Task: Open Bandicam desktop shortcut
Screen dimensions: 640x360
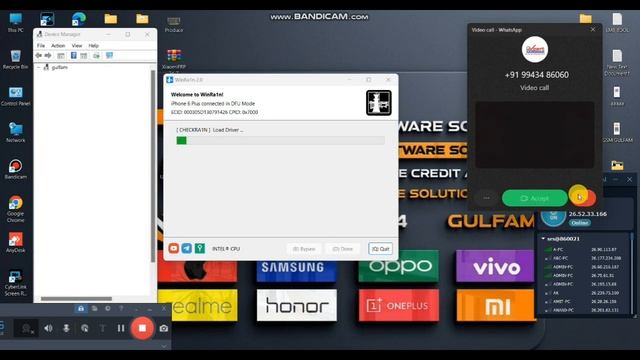Action: coord(16,169)
